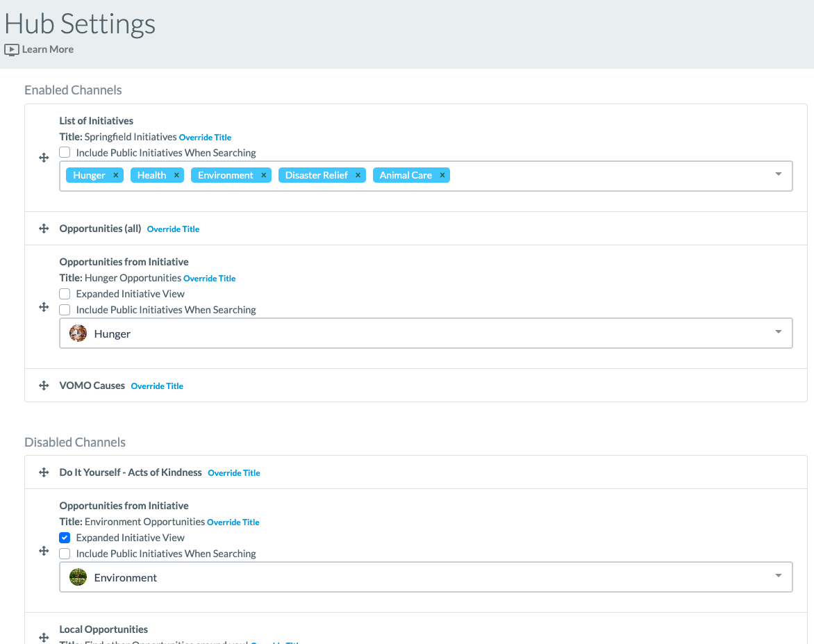
Task: Override Title for Environment Opportunities
Action: pyautogui.click(x=233, y=522)
